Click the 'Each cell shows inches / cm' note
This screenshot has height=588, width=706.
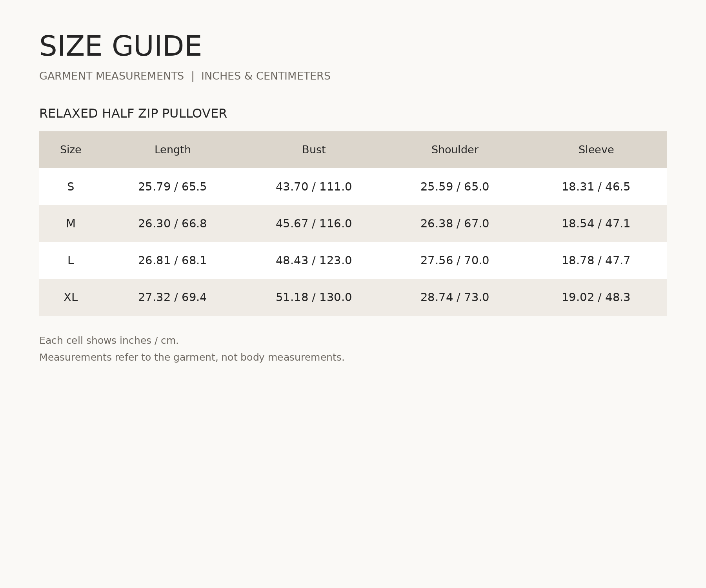coord(109,341)
